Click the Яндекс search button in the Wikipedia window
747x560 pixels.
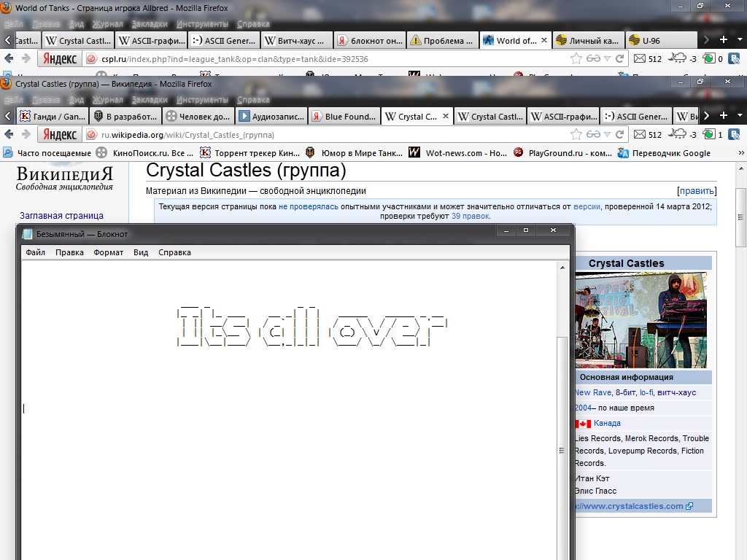[x=60, y=135]
